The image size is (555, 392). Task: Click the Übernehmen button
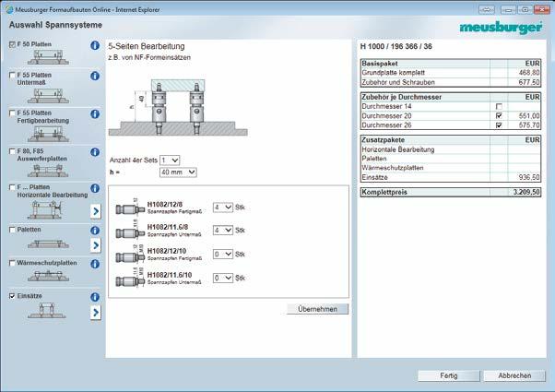coord(317,309)
